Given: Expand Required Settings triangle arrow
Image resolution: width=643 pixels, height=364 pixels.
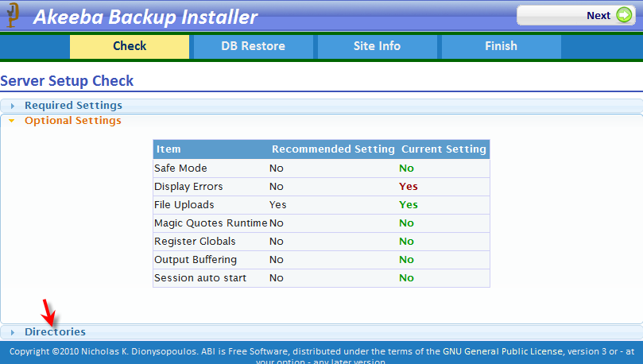Looking at the screenshot, I should click(12, 106).
